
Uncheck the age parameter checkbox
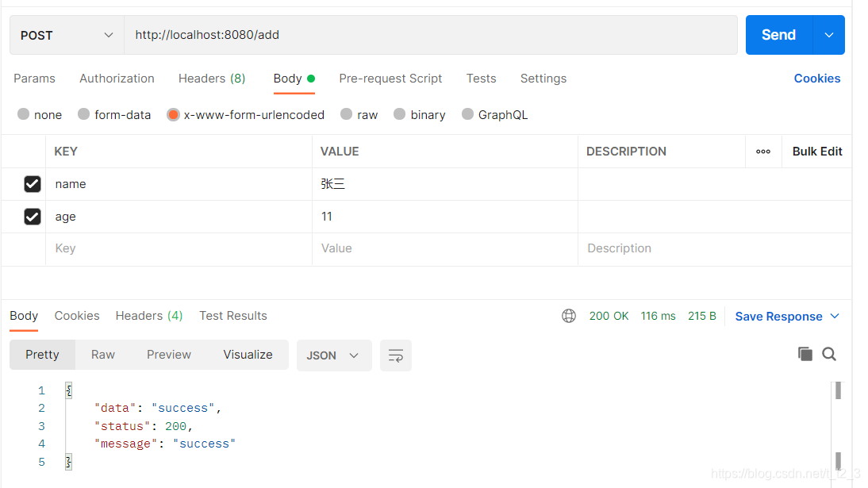[x=32, y=217]
